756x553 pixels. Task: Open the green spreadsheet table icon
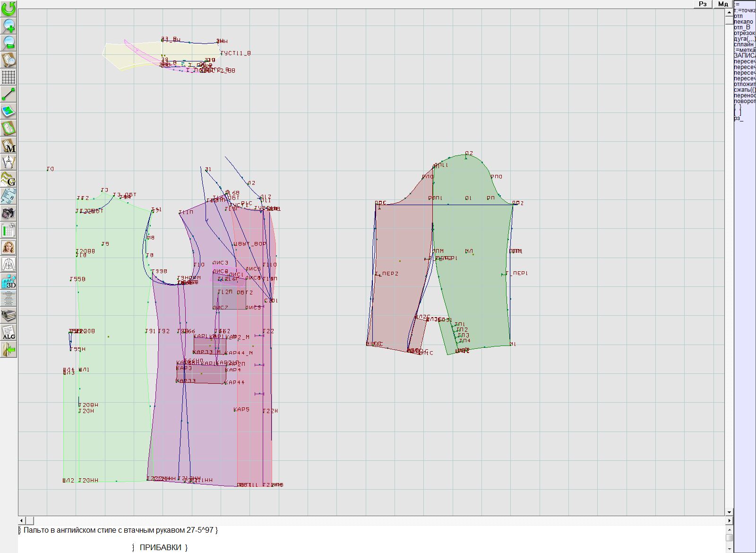click(9, 231)
